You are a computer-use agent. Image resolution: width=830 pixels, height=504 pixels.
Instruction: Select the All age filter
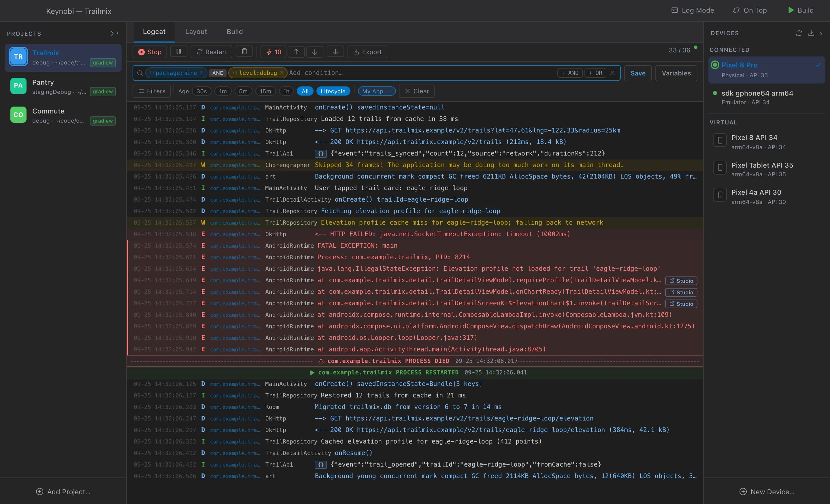[305, 91]
